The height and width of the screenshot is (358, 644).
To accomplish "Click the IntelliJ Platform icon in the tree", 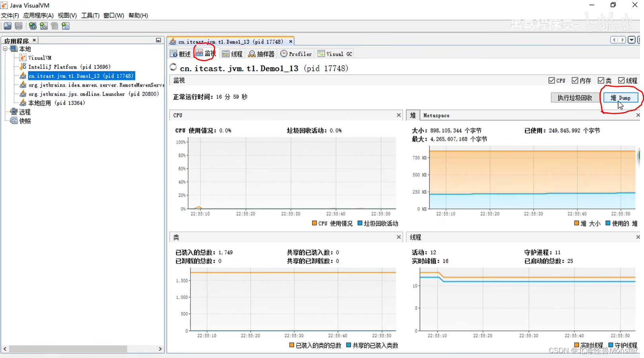I will click(23, 67).
